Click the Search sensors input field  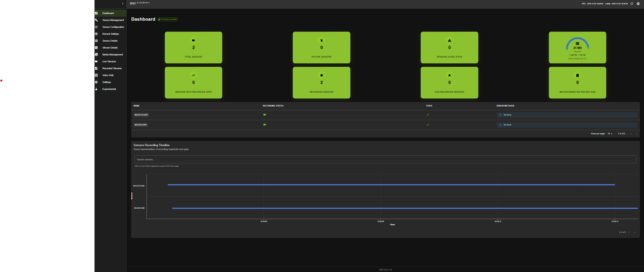(x=385, y=159)
